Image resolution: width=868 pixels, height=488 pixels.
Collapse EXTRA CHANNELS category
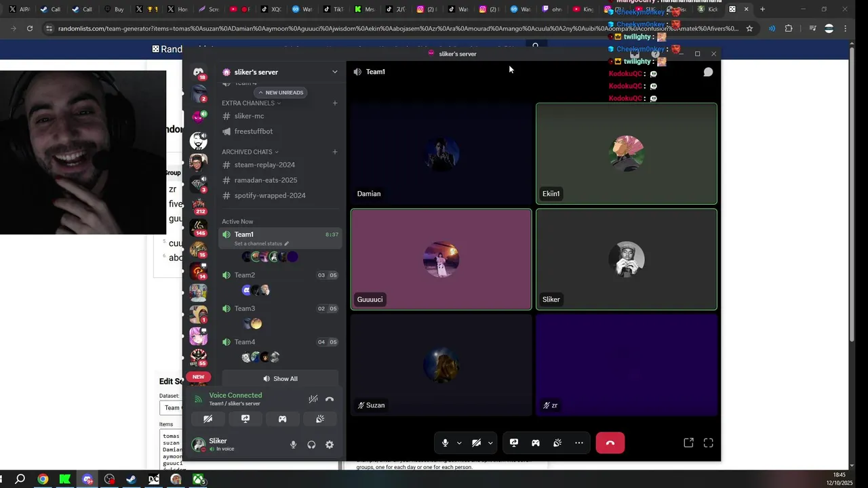251,103
